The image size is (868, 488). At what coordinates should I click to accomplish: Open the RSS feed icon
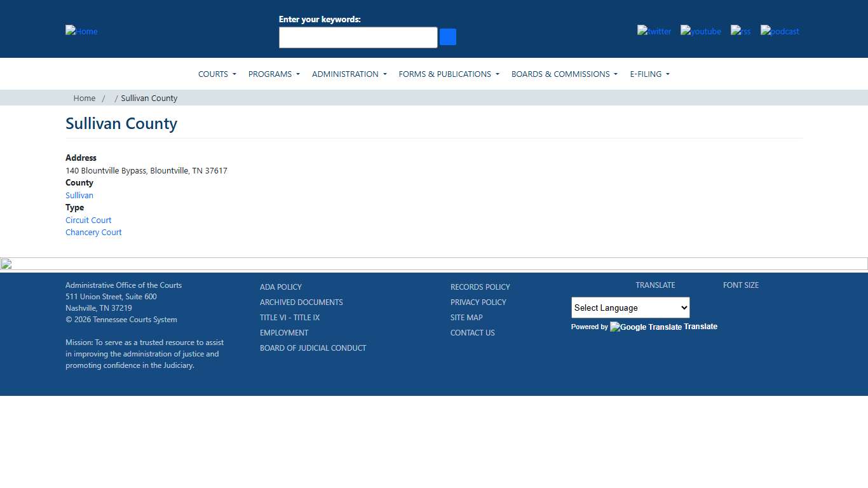click(740, 31)
